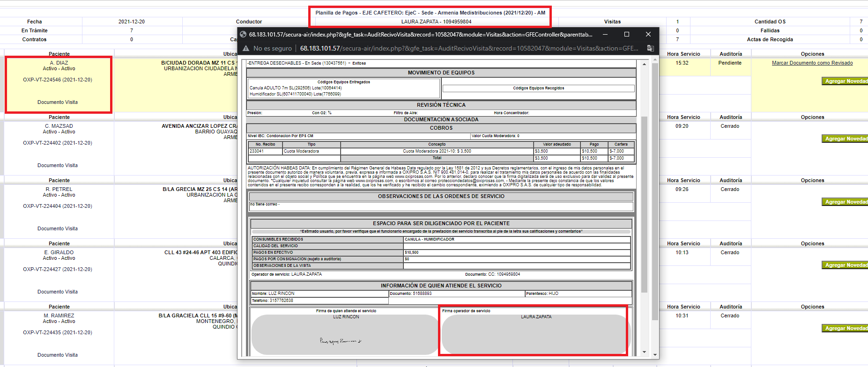Viewport: 868px width, 367px height.
Task: Click visit code OXP-VT-224404
Action: [x=58, y=206]
